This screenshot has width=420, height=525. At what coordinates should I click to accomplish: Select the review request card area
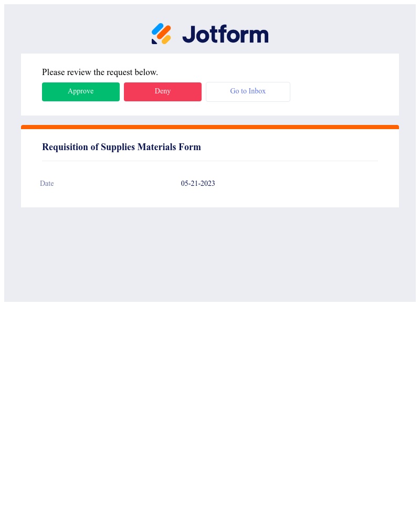(x=210, y=84)
